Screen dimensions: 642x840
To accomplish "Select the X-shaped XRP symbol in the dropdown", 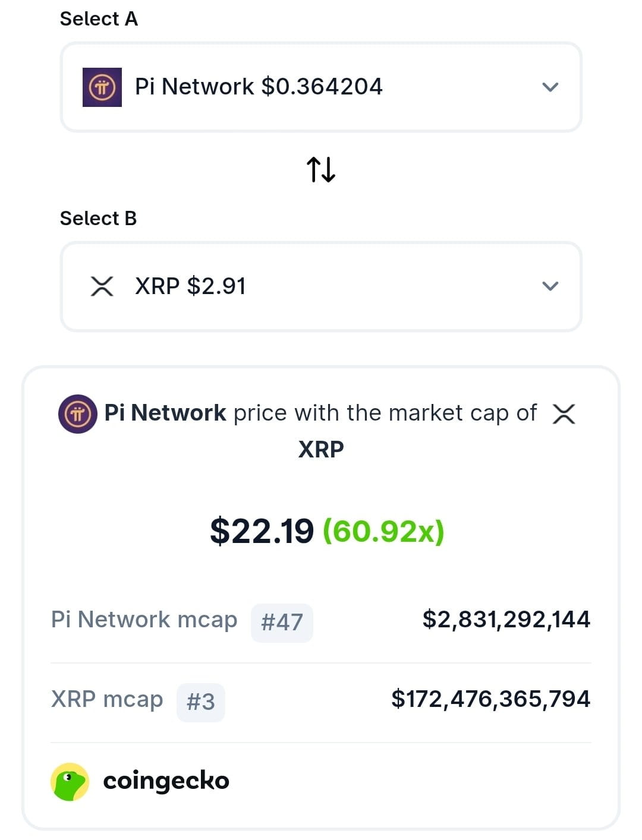I will tap(102, 286).
